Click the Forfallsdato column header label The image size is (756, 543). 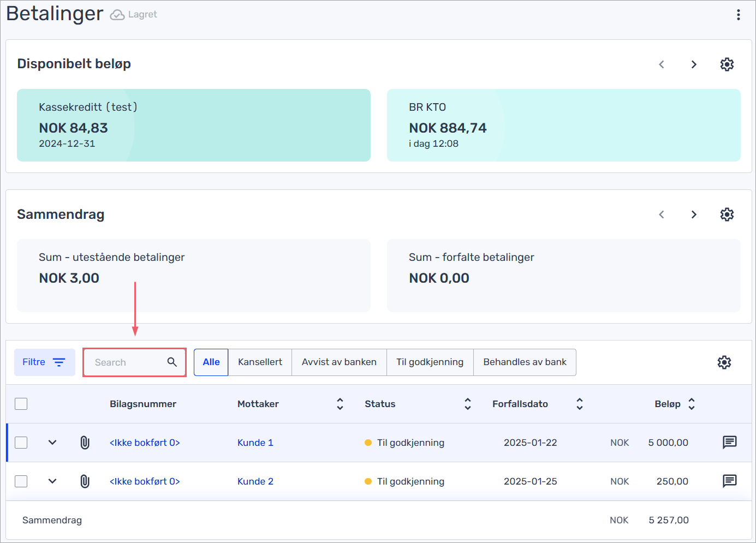520,404
